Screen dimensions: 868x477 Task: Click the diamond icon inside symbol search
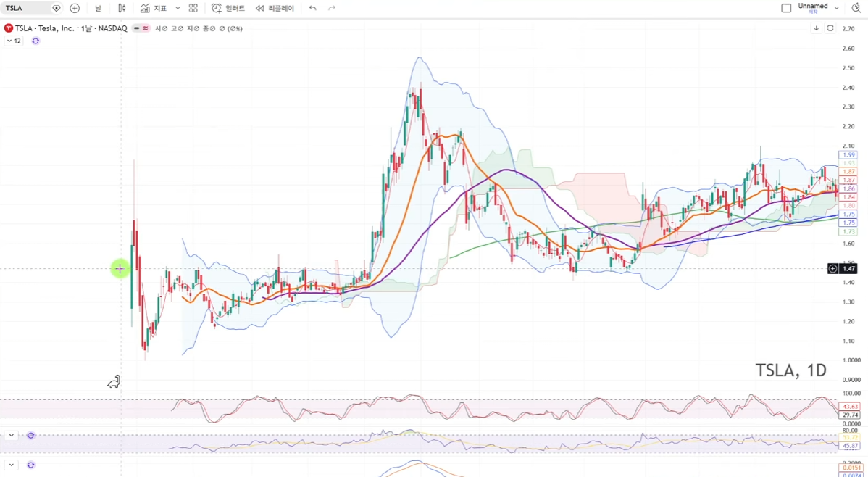[56, 8]
